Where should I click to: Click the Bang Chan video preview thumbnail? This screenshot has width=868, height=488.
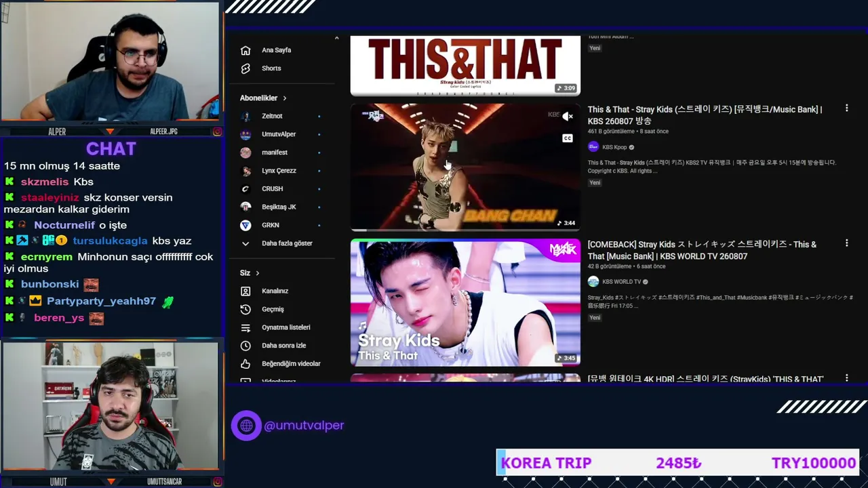[x=465, y=167]
